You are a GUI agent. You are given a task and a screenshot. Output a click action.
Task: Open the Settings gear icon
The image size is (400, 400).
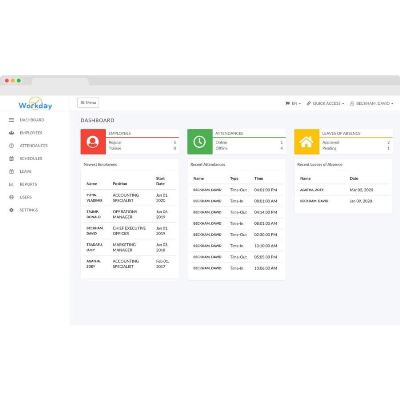12,210
